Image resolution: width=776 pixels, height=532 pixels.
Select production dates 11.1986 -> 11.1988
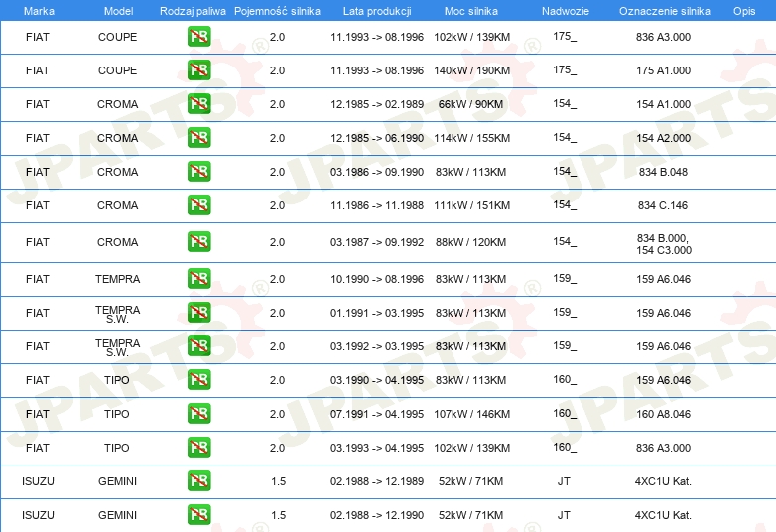[x=377, y=205]
